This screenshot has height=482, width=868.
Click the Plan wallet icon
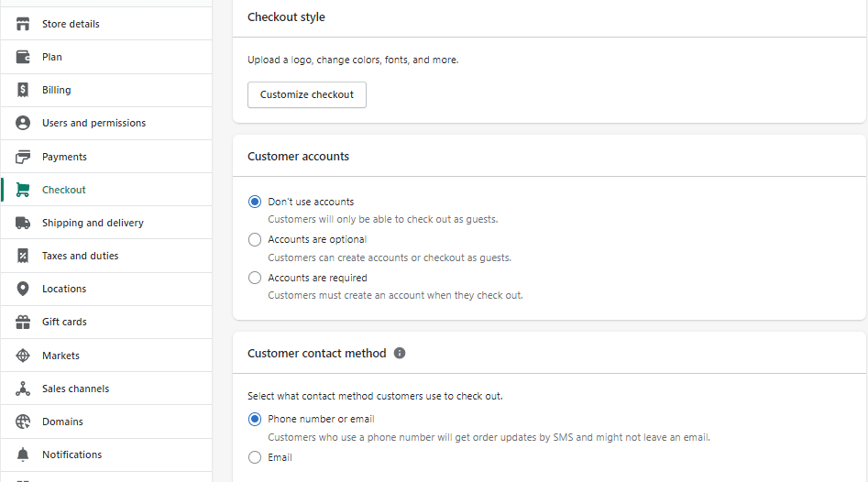click(x=23, y=57)
